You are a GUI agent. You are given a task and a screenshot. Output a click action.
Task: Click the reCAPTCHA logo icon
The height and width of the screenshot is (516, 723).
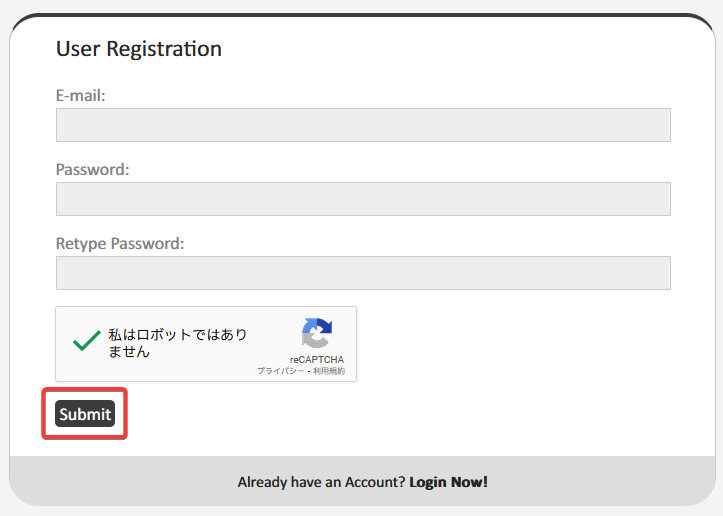click(x=316, y=334)
